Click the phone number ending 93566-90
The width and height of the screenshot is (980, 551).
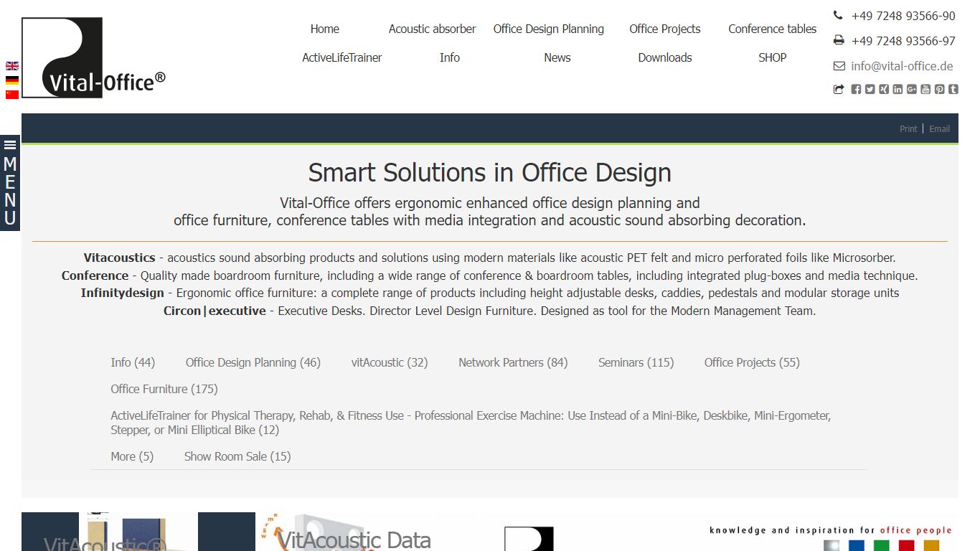[903, 16]
